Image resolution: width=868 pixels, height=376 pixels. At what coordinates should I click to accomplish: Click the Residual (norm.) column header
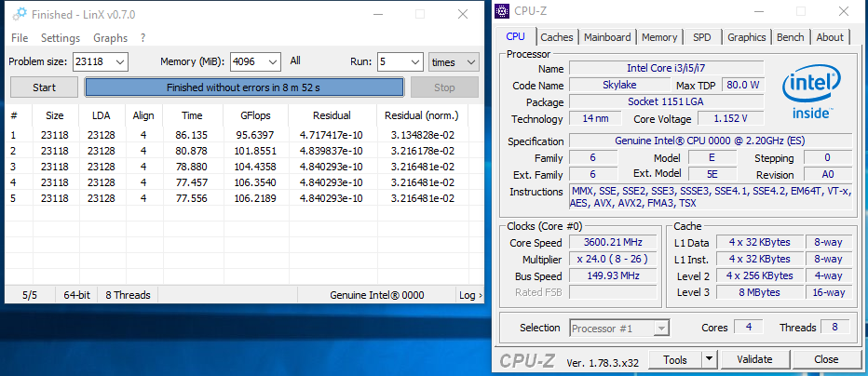pos(422,115)
